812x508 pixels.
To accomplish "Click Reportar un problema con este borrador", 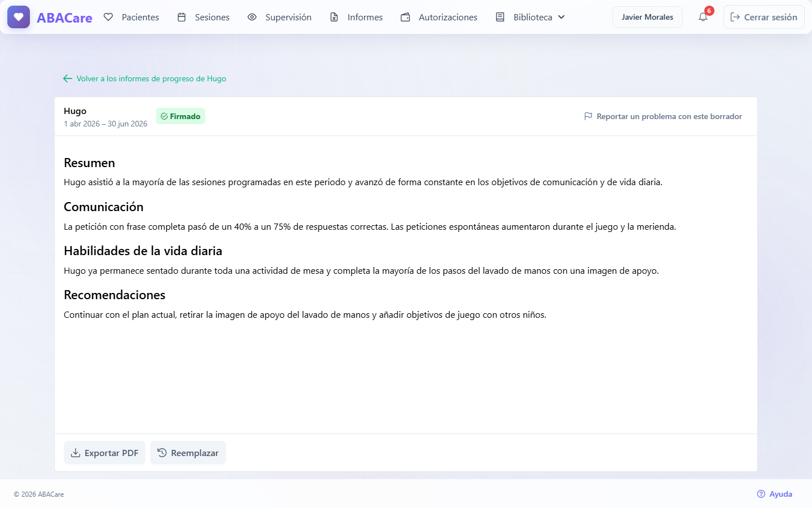I will [x=663, y=116].
